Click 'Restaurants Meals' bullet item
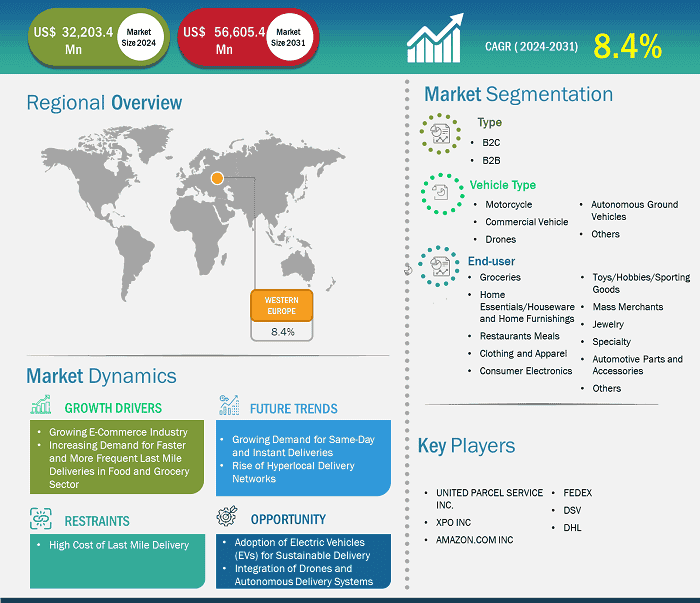 pos(519,336)
